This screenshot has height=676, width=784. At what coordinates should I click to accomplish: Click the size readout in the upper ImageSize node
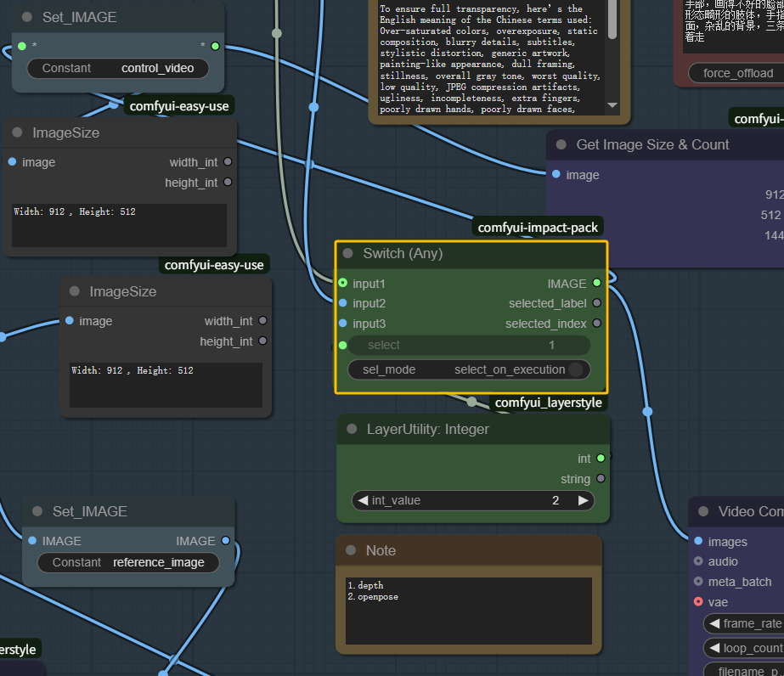[x=120, y=225]
